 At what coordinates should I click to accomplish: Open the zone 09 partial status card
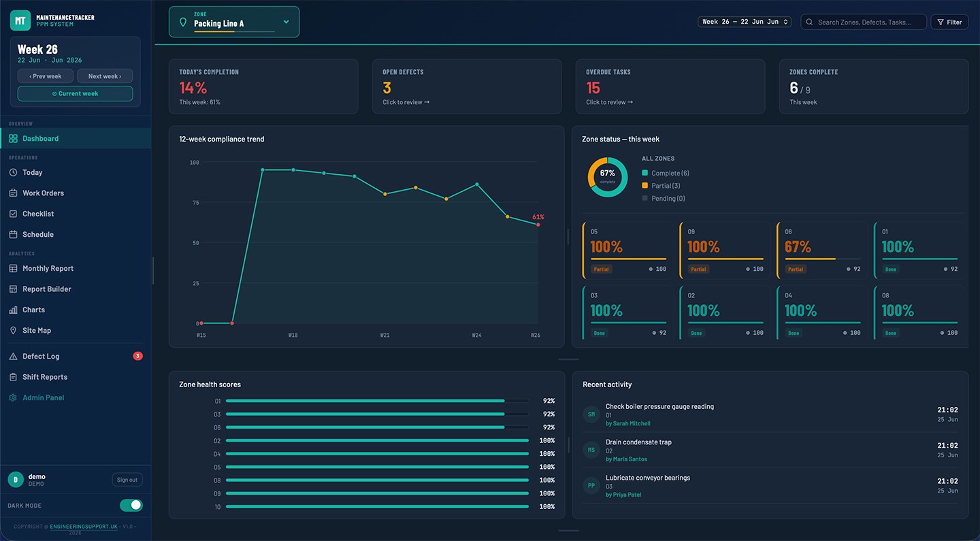coord(725,250)
